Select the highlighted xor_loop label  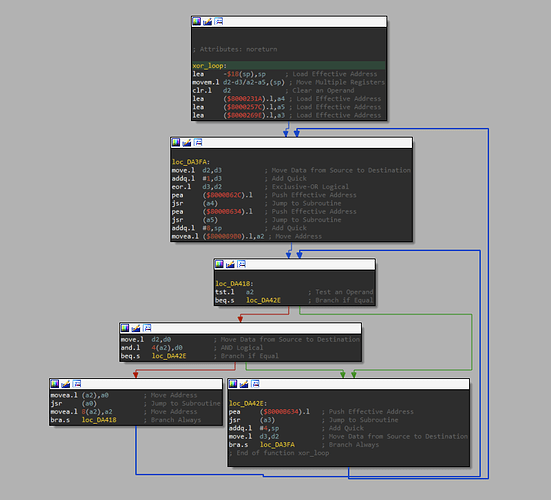pyautogui.click(x=209, y=66)
